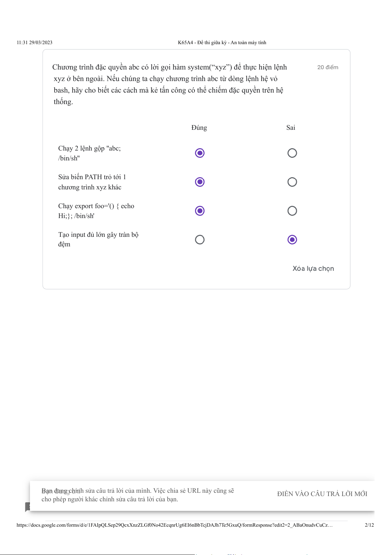Choose Đúng for Sửa biến PATH row
The image size is (392, 555).
[x=200, y=182]
